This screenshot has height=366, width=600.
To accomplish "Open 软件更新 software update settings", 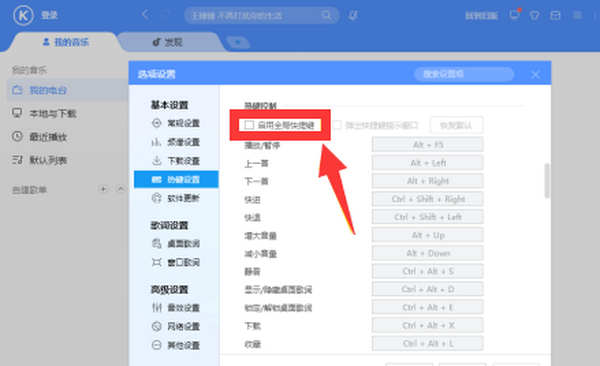I will tap(176, 198).
